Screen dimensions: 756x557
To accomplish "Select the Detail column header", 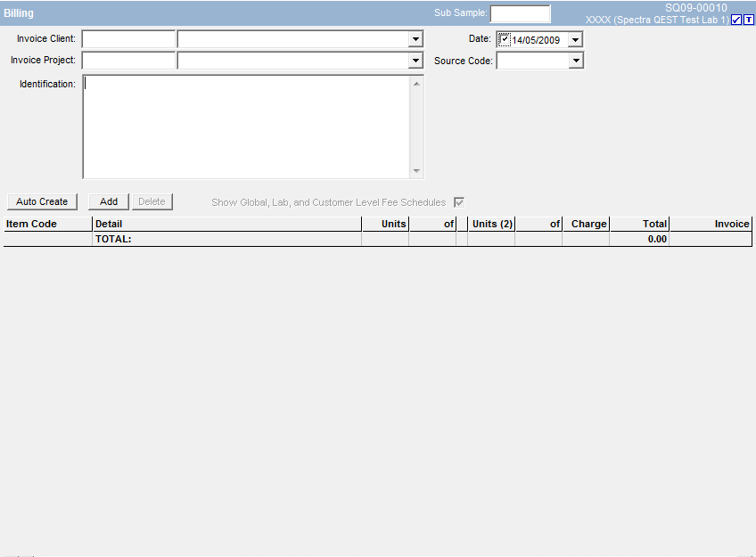I will pyautogui.click(x=226, y=224).
